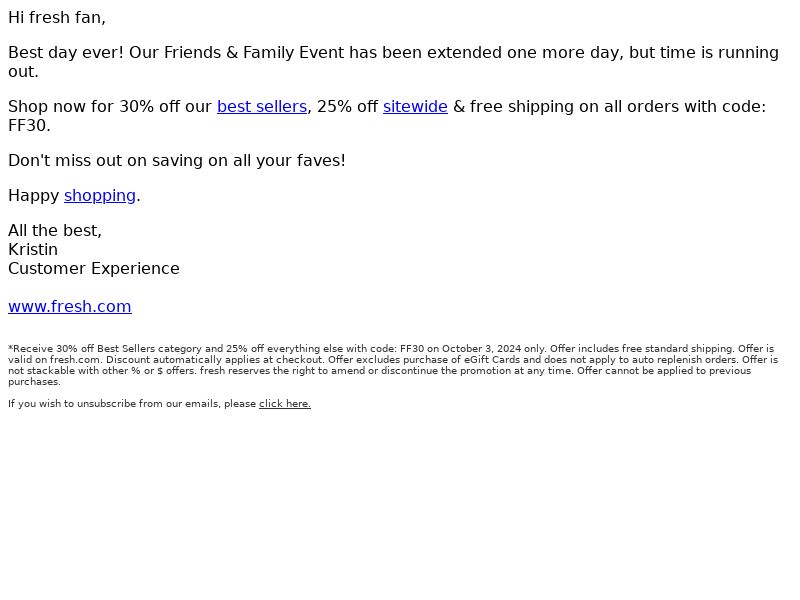Click 'eGift Cards' in the disclaimer
Image resolution: width=800 pixels, height=600 pixels.
492,360
